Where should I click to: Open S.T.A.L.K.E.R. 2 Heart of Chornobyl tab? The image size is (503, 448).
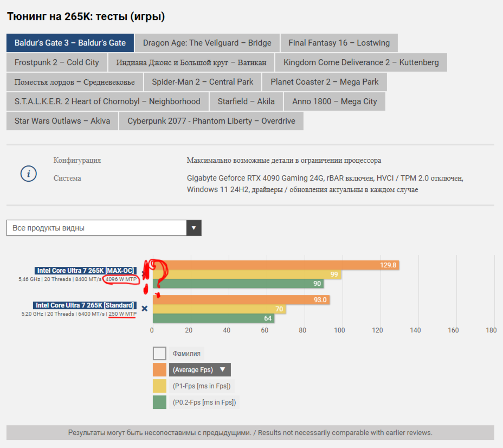[107, 101]
